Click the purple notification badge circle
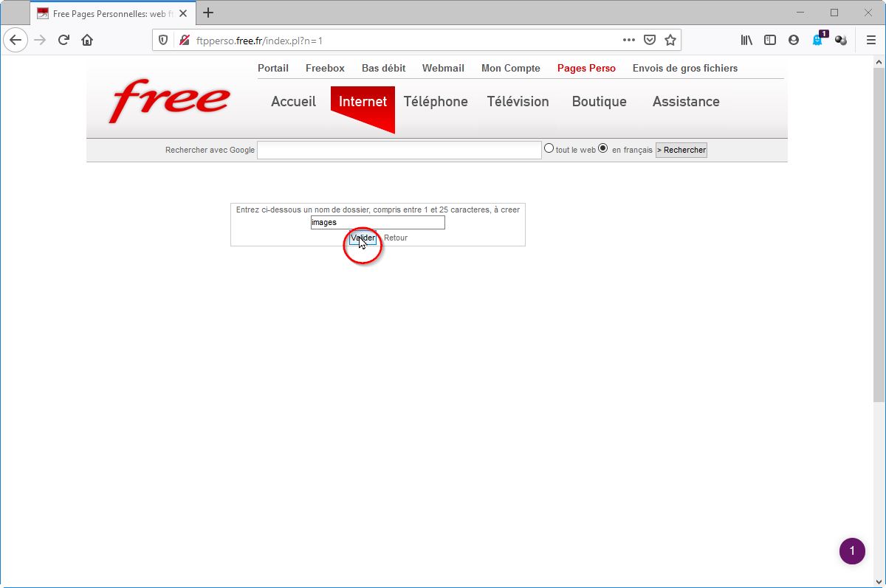This screenshot has height=588, width=886. pyautogui.click(x=852, y=551)
